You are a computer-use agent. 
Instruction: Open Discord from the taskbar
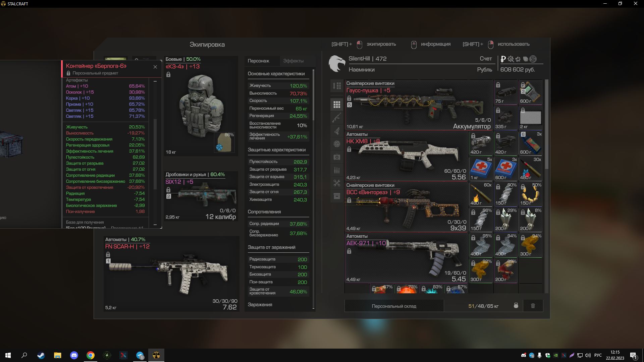pos(74,355)
